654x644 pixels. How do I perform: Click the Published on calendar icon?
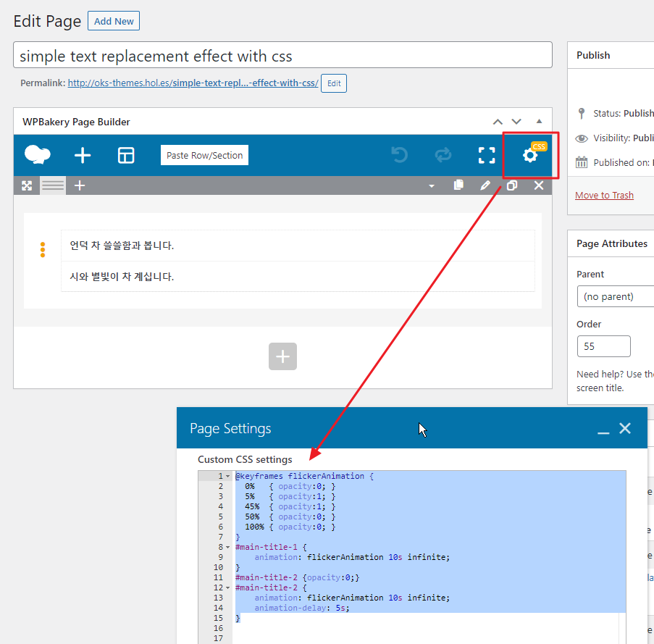582,162
